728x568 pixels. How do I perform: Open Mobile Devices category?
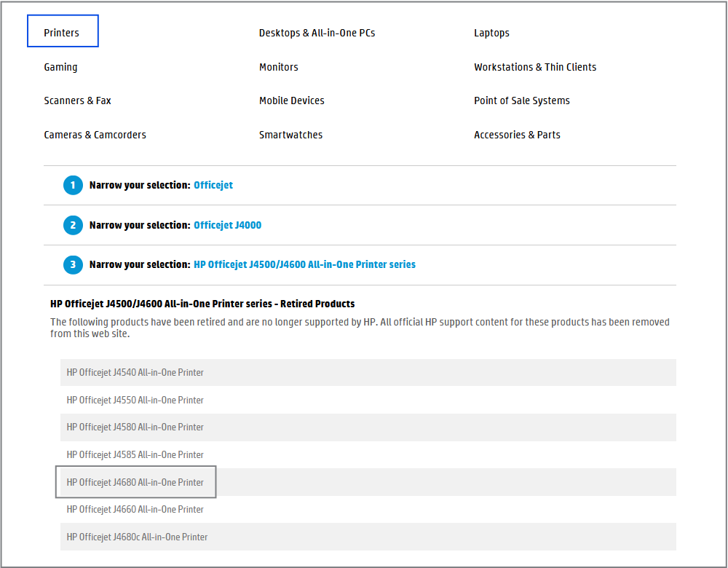(x=292, y=100)
